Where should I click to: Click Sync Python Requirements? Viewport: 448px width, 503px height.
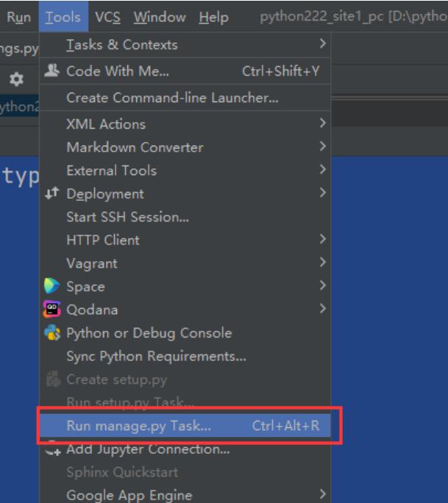tap(156, 356)
